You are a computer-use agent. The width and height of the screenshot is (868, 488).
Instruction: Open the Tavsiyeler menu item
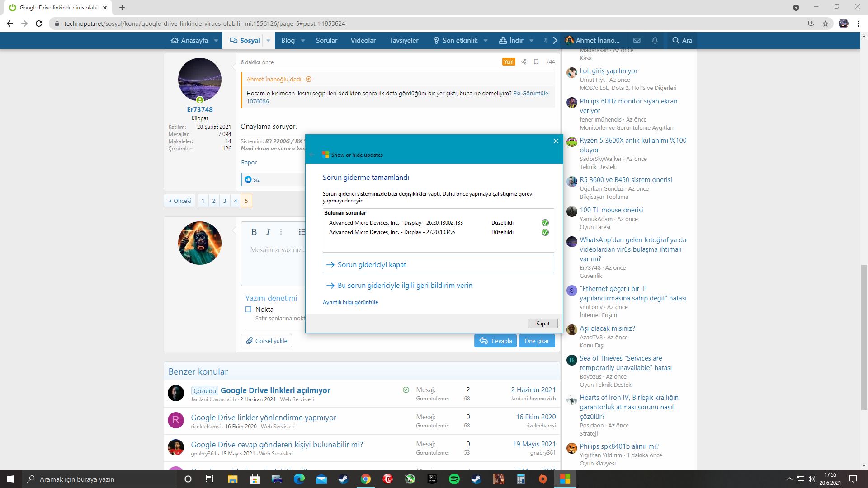coord(403,41)
